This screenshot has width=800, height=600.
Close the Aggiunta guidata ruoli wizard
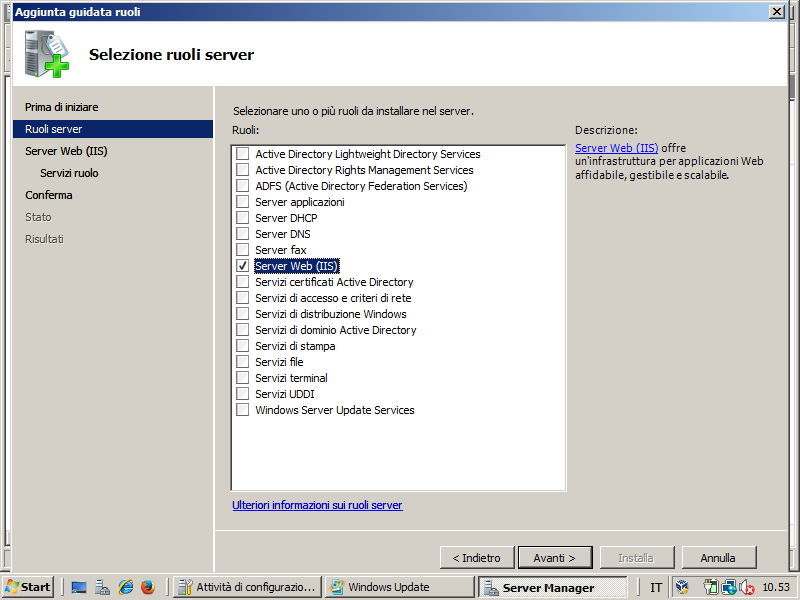pos(777,11)
